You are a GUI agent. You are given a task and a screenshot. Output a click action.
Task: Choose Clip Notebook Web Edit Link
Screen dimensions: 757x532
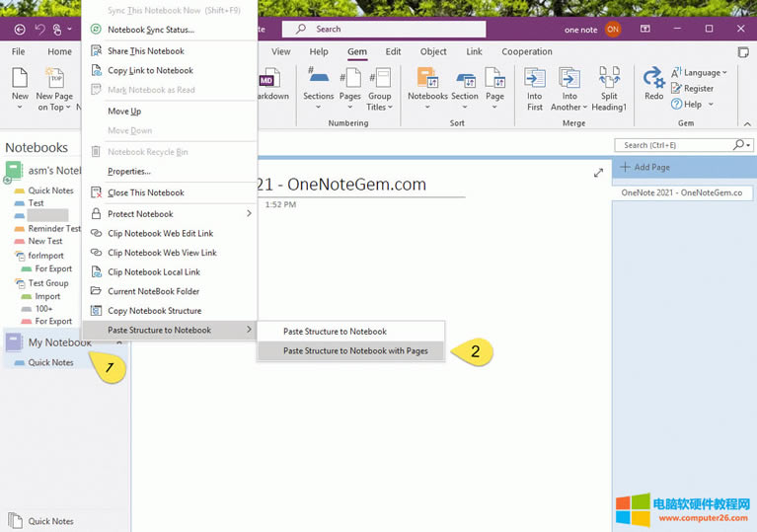pyautogui.click(x=170, y=233)
